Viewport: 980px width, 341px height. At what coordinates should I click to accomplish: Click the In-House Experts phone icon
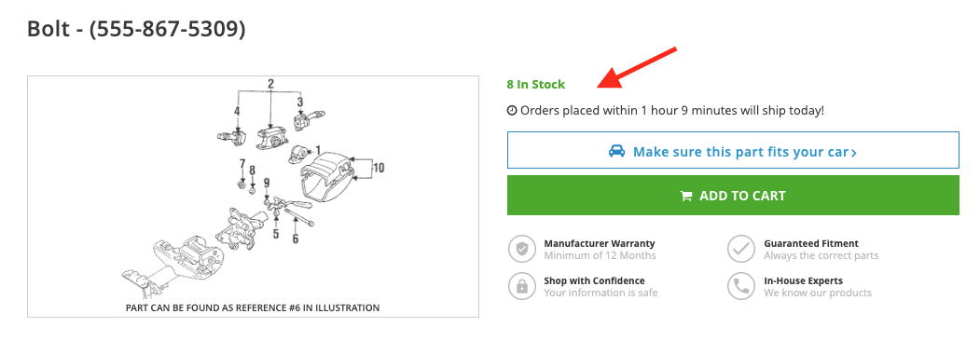(741, 286)
